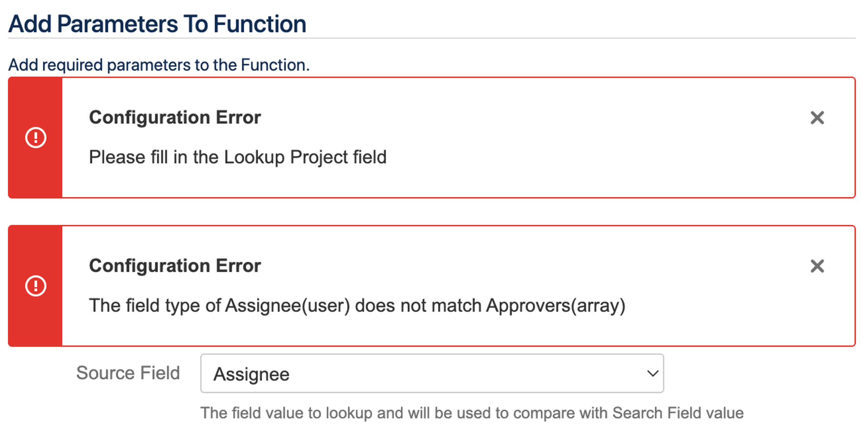Click the Source Field help text about Search Field value
The height and width of the screenshot is (434, 868).
472,413
